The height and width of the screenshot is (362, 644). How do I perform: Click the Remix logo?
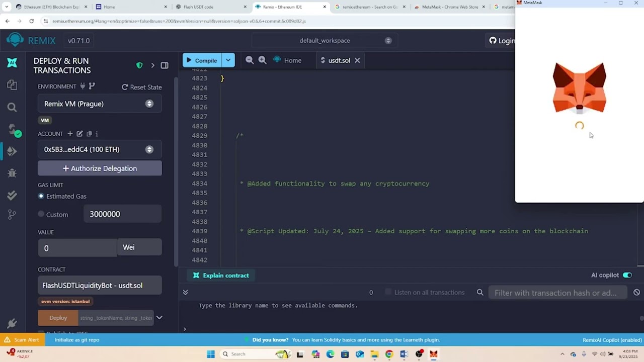15,41
